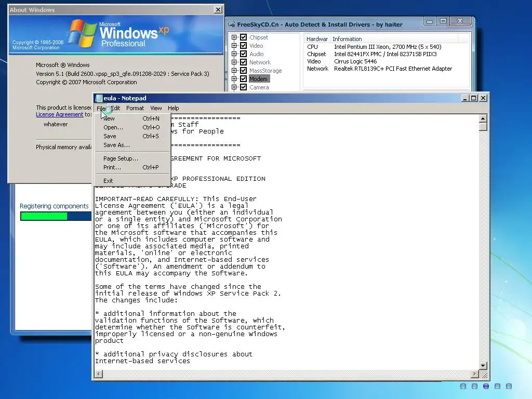532x399 pixels.
Task: Open the Format menu in Notepad
Action: pos(135,108)
